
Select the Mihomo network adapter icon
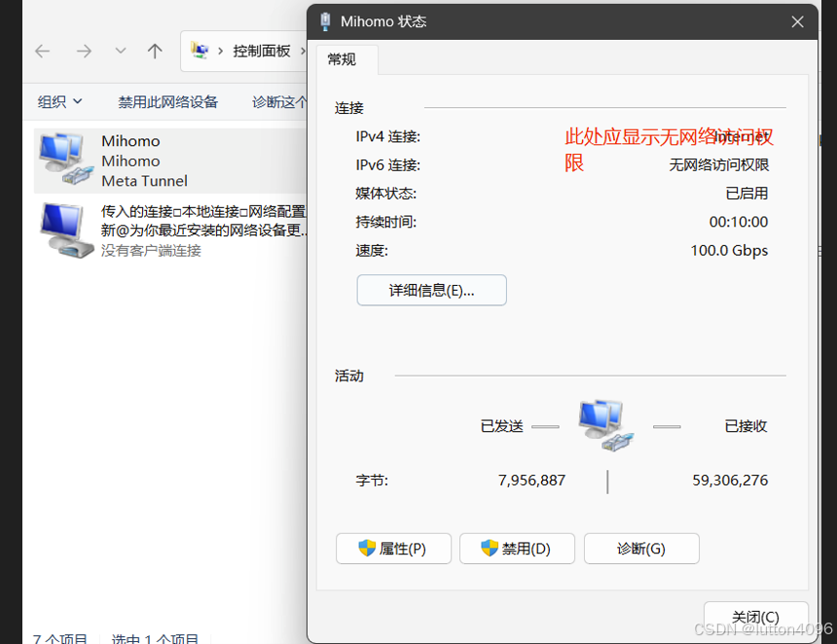point(67,160)
